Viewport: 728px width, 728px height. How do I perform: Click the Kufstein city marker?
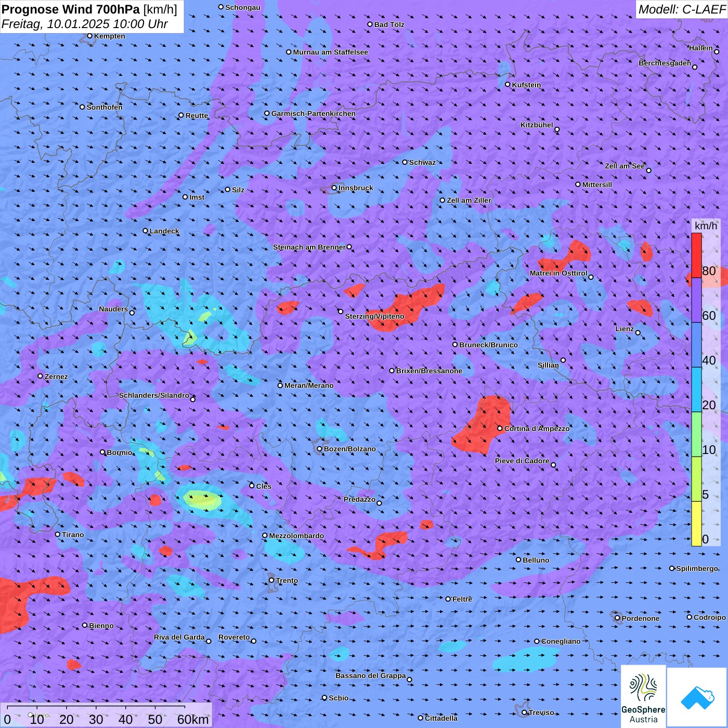(508, 84)
